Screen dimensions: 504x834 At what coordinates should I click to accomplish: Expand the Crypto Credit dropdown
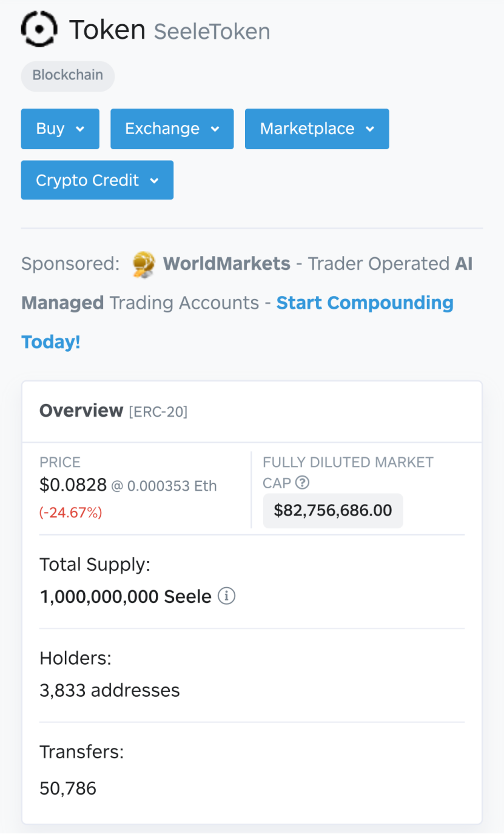97,180
